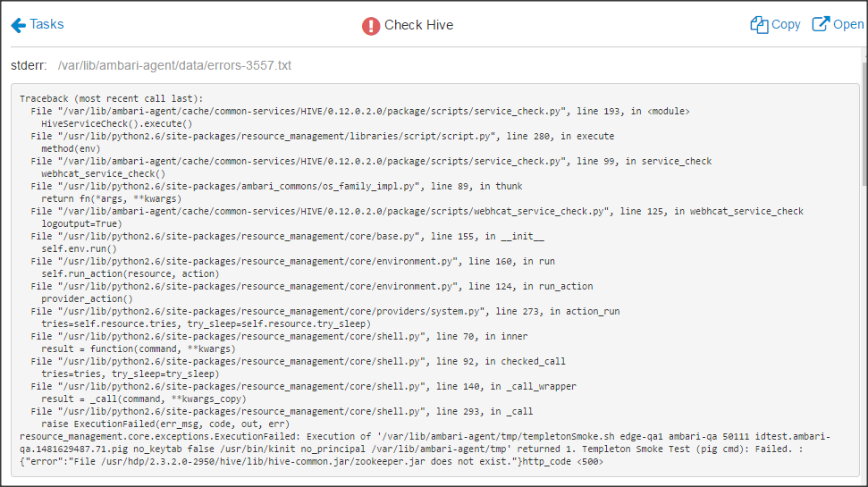Click the scrollbar down arrow
The height and width of the screenshot is (487, 868).
pos(862,481)
